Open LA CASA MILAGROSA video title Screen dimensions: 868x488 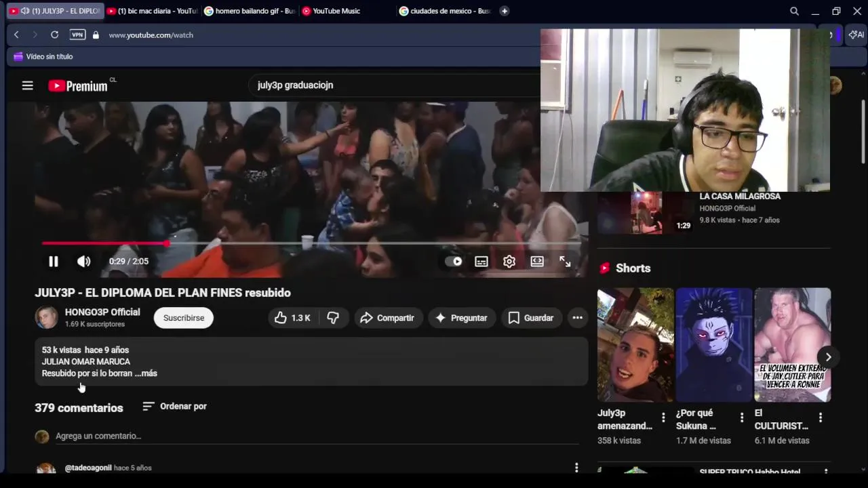[740, 197]
